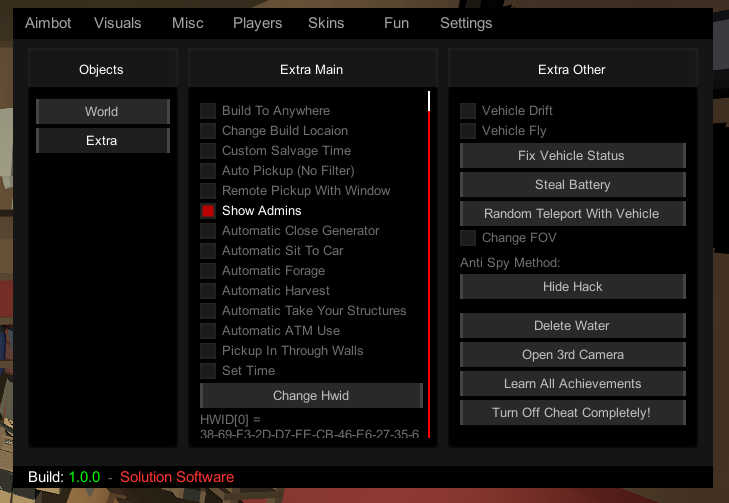Image resolution: width=729 pixels, height=503 pixels.
Task: Disable the Show Admins checkbox
Action: [208, 211]
